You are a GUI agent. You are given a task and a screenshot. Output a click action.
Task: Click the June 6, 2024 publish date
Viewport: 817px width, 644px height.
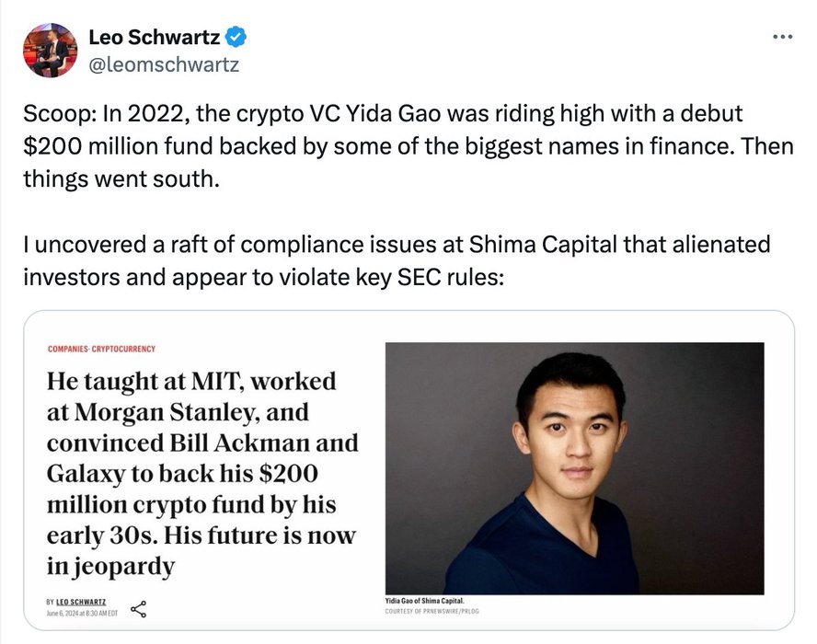click(82, 613)
